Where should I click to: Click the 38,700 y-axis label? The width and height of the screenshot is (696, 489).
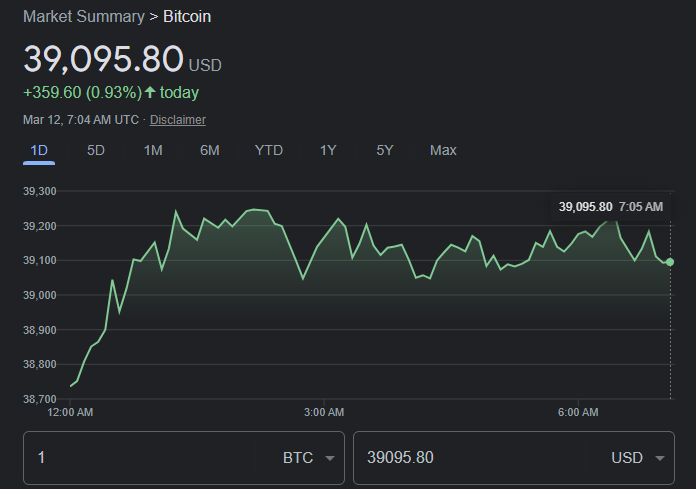coord(40,399)
